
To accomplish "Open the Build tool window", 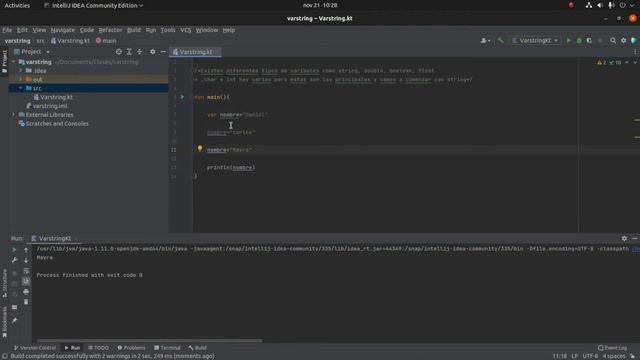I will (x=198, y=348).
